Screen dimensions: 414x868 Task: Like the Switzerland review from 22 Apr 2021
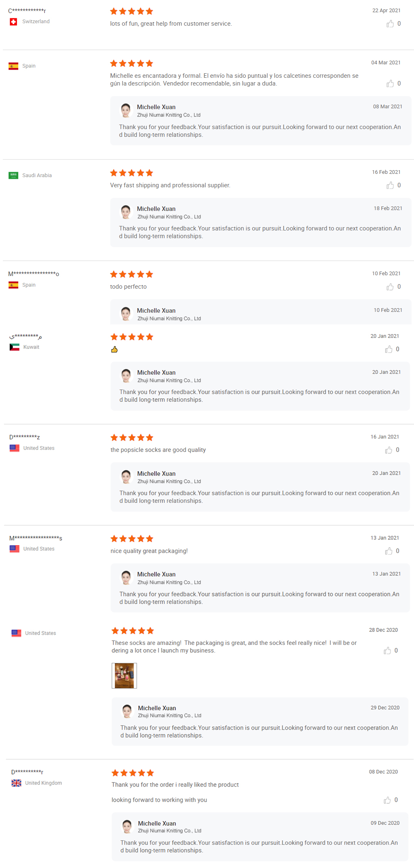pyautogui.click(x=390, y=24)
